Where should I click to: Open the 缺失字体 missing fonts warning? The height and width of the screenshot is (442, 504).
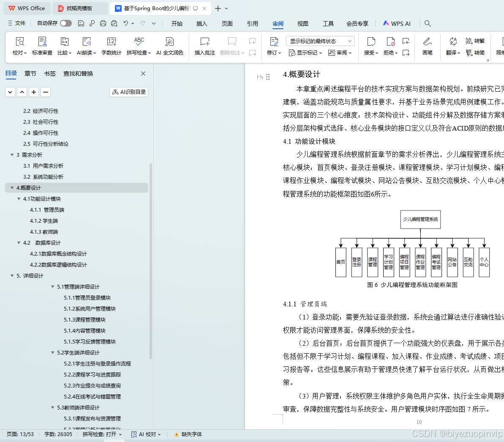tap(192, 434)
